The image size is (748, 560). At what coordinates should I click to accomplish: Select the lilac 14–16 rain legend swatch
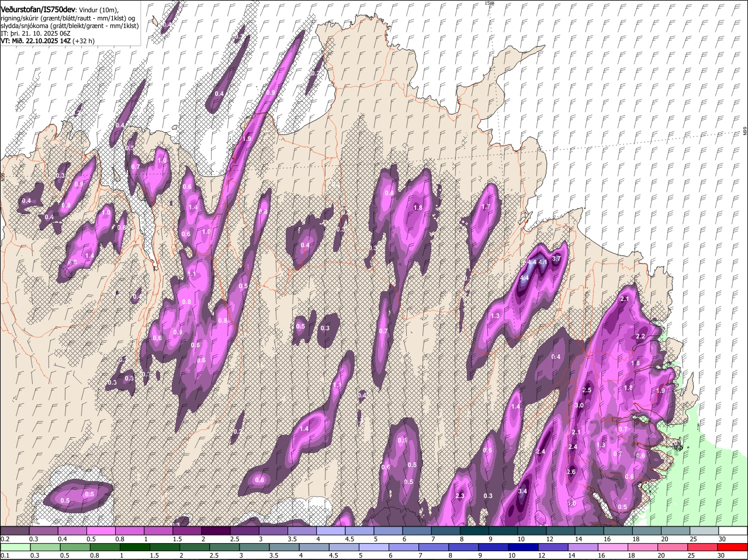(584, 547)
